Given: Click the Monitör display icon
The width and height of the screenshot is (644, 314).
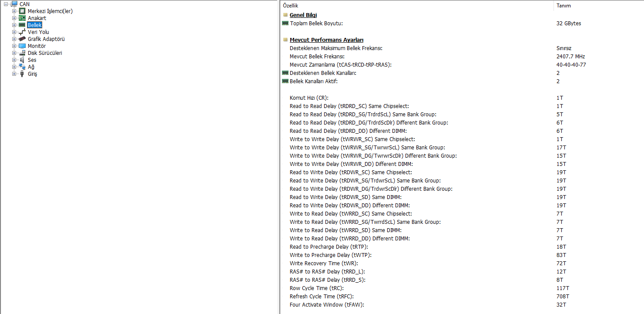Looking at the screenshot, I should pyautogui.click(x=22, y=46).
